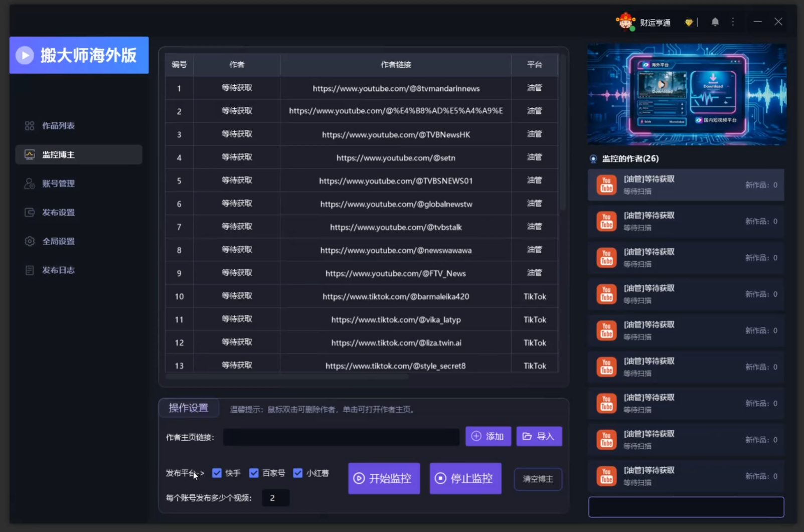This screenshot has height=532, width=804.
Task: Click the 作者主页链接 input field
Action: (341, 437)
